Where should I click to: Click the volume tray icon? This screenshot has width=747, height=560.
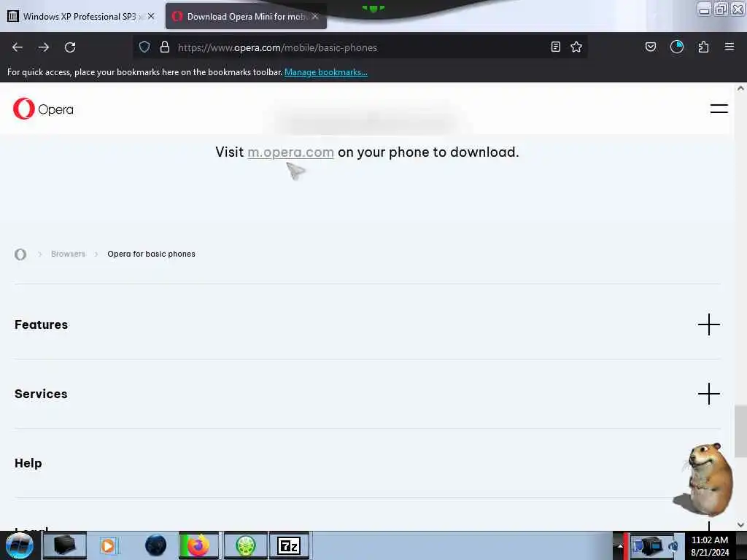[x=673, y=546]
